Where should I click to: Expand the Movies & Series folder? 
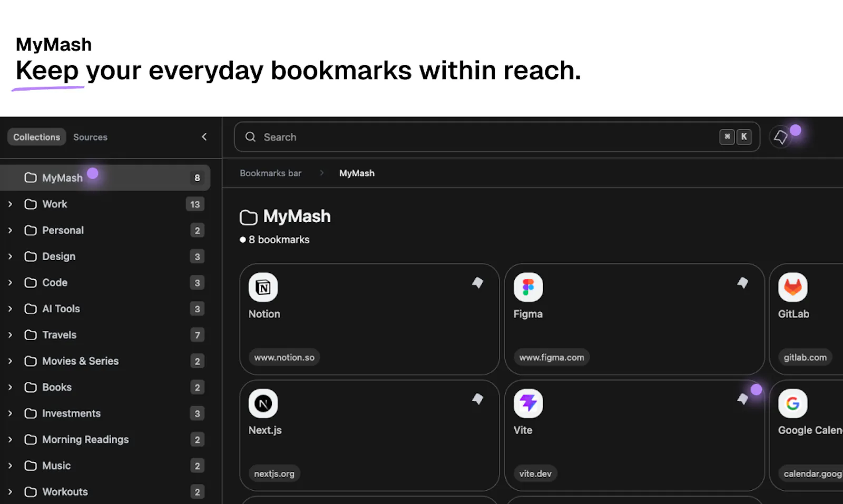point(10,361)
